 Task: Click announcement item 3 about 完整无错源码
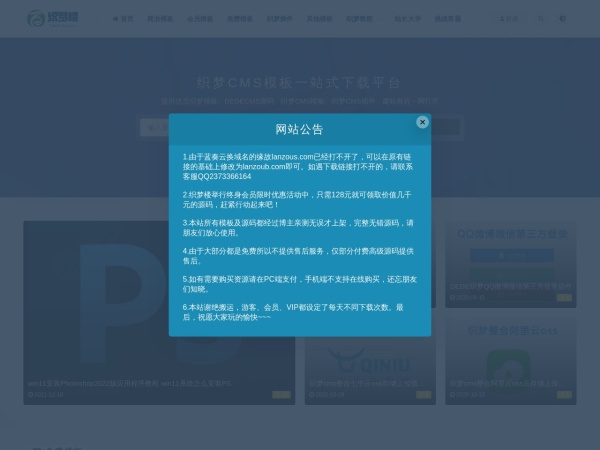pos(298,228)
